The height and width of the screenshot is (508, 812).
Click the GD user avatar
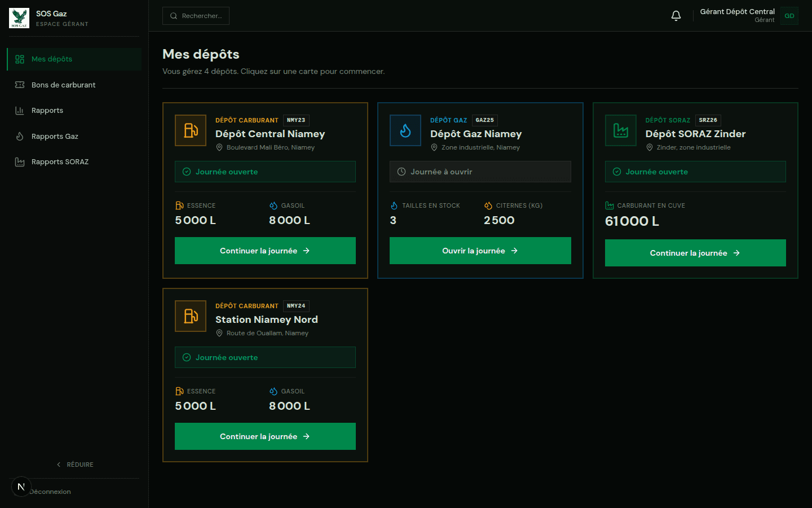click(789, 16)
